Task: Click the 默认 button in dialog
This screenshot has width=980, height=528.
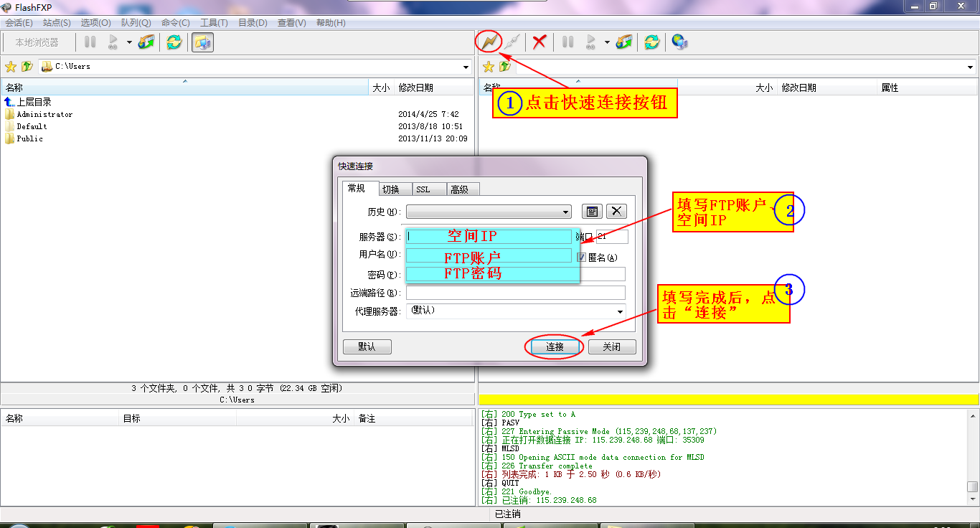Action: pyautogui.click(x=367, y=346)
